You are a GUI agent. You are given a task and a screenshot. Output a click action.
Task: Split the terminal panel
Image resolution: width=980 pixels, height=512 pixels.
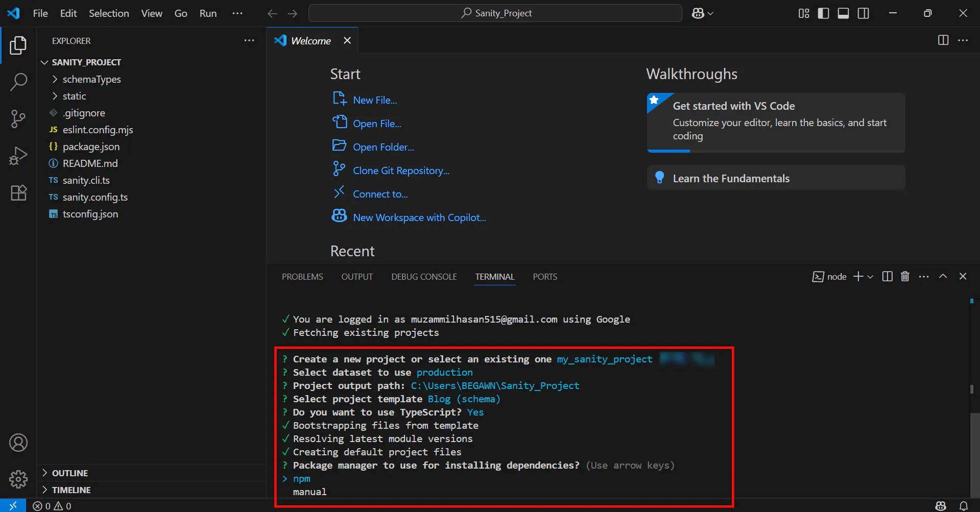coord(888,276)
